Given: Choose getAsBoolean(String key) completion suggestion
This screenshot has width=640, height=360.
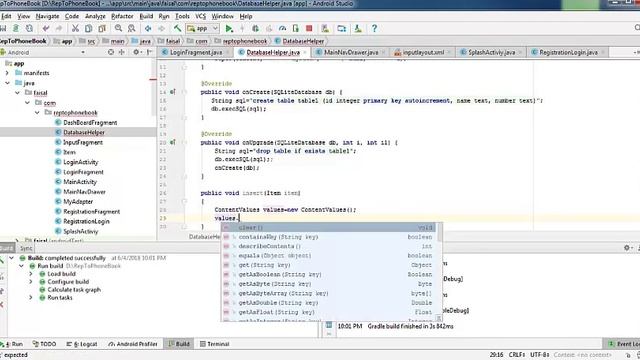Looking at the screenshot, I should pyautogui.click(x=328, y=275).
